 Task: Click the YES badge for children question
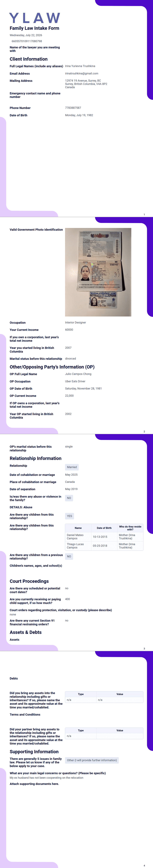(69, 516)
